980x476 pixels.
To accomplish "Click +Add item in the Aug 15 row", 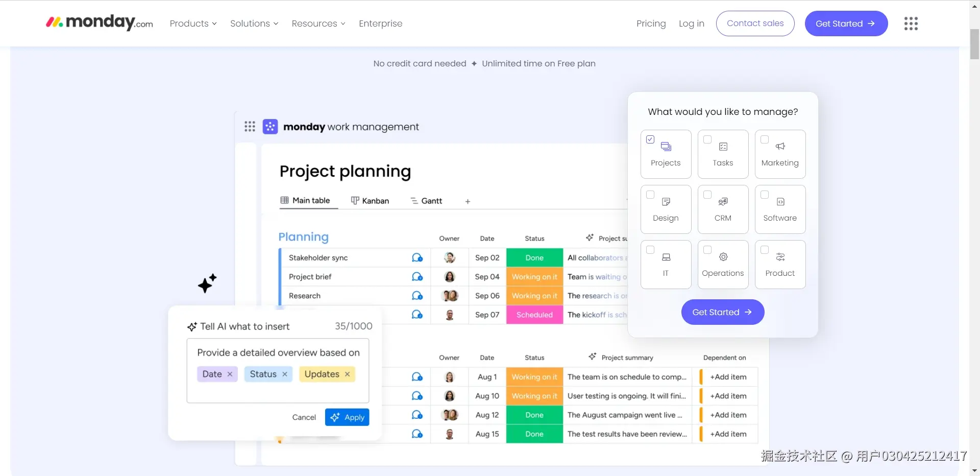I will (x=728, y=434).
